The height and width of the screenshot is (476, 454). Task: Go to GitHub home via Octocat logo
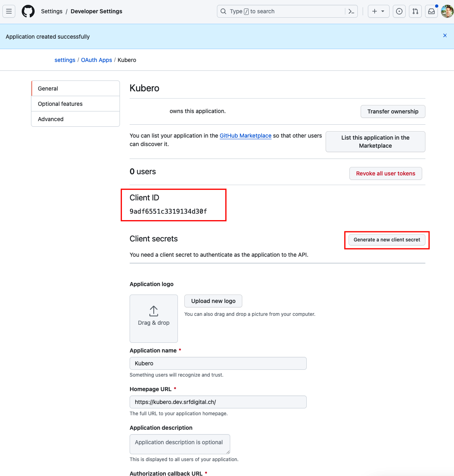click(x=28, y=12)
